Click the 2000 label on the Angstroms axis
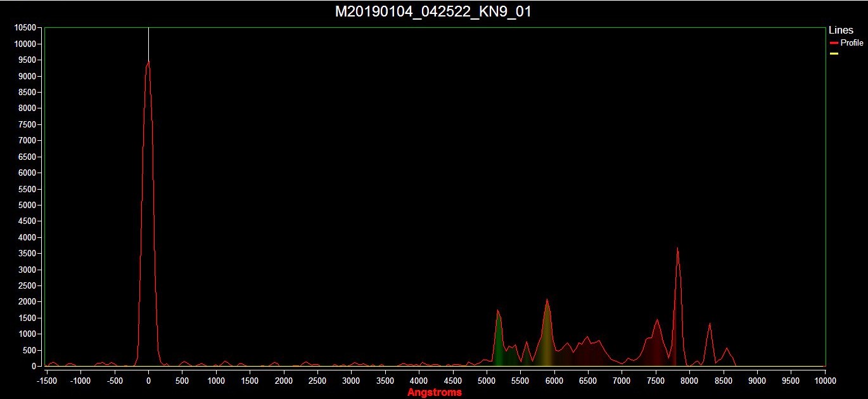 [284, 381]
